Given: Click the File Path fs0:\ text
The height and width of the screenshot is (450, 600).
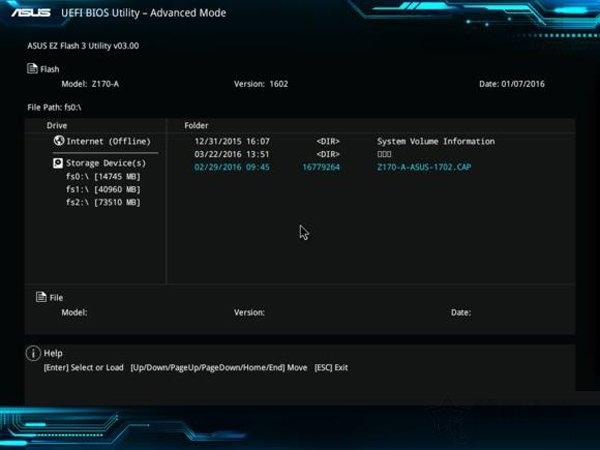Looking at the screenshot, I should 54,105.
